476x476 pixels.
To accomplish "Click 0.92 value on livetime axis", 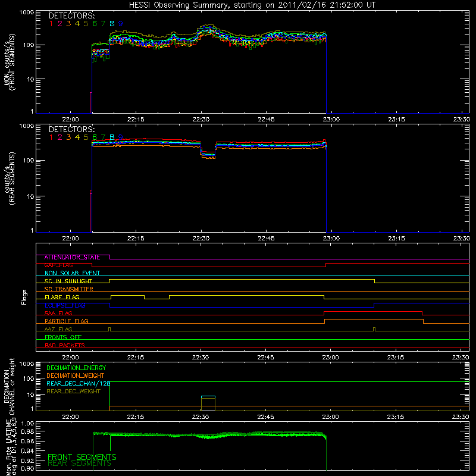I will point(28,461).
